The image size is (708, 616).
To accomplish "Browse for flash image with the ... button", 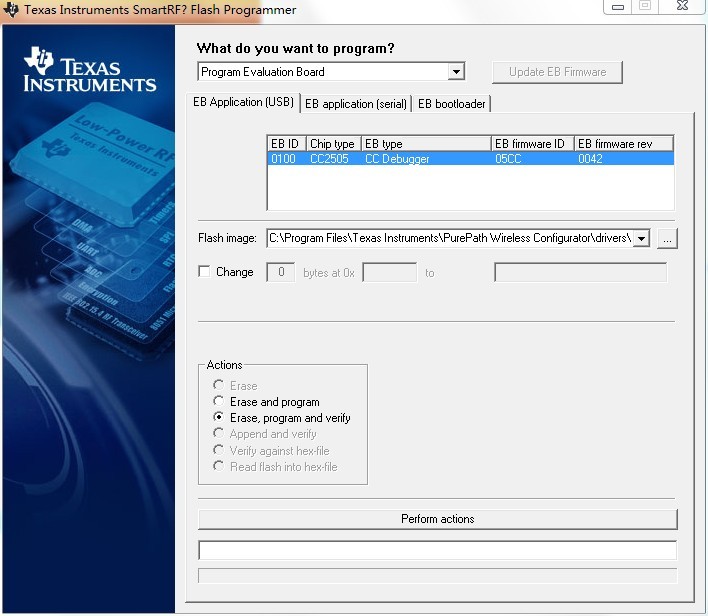I will tap(667, 238).
